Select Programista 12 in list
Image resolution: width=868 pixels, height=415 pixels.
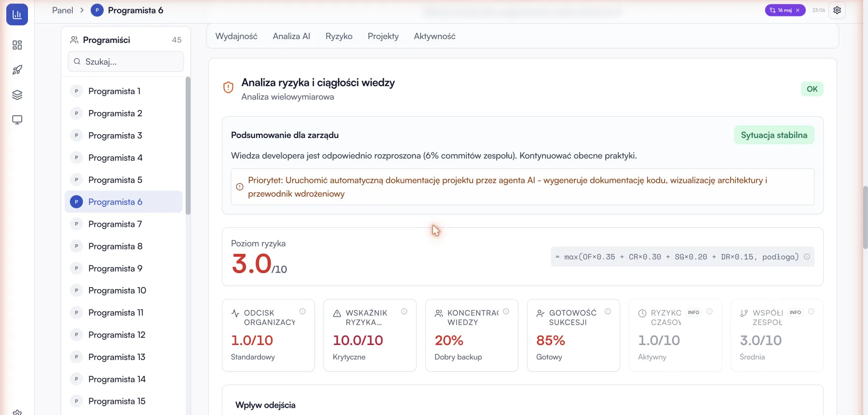pos(124,335)
